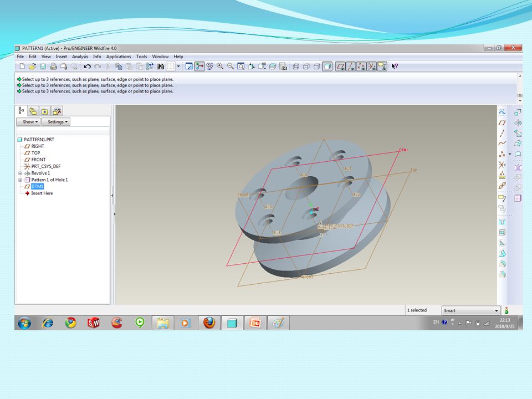This screenshot has height=399, width=532.
Task: Open the Applications menu
Action: pos(119,57)
